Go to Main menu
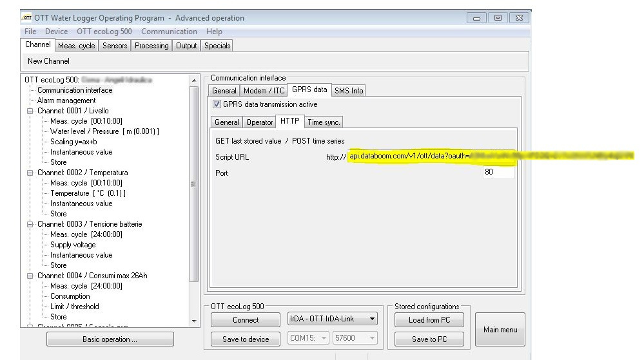The width and height of the screenshot is (644, 360). pyautogui.click(x=500, y=330)
